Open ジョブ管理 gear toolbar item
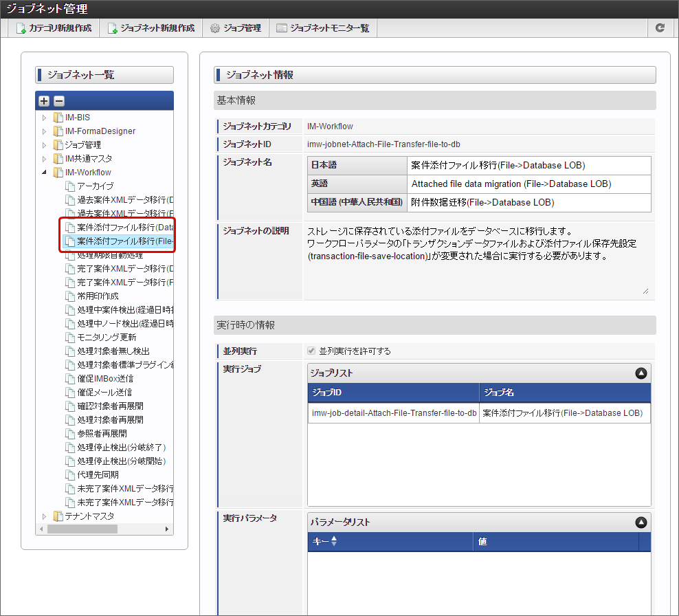This screenshot has width=679, height=616. pos(236,28)
